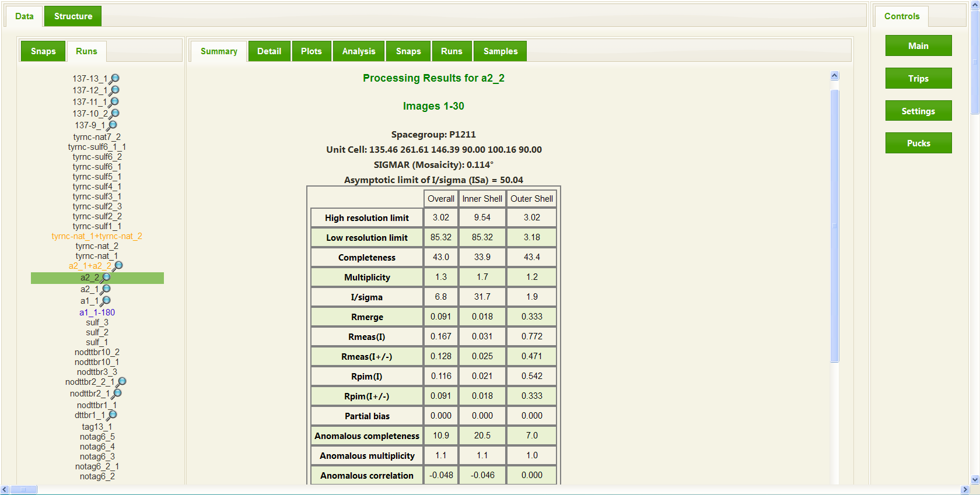The image size is (980, 495).
Task: Click magnifier icon next to 137-9_1
Action: (112, 125)
